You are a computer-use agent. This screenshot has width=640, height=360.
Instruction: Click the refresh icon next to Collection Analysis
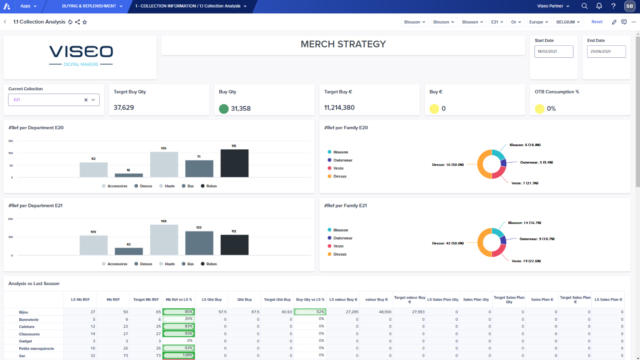(70, 22)
